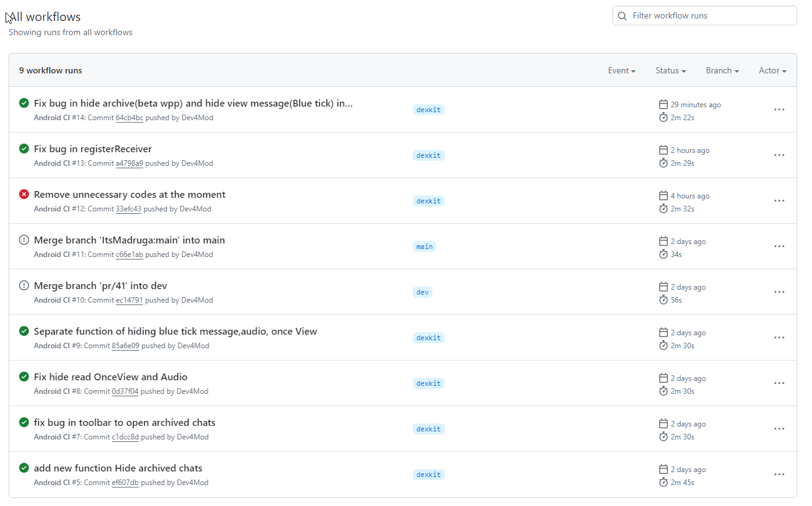
Task: Click the calendar icon next to '29 minutes ago'
Action: pyautogui.click(x=664, y=104)
